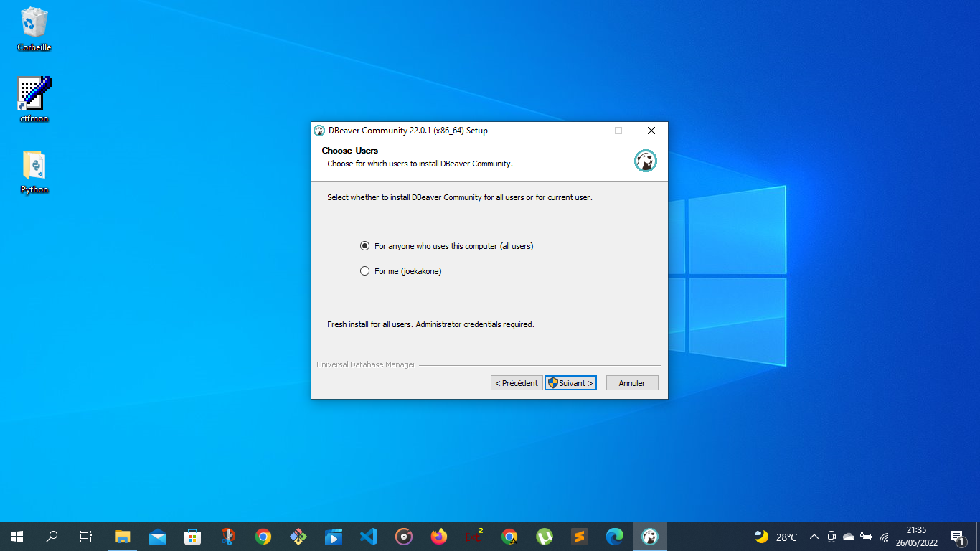The image size is (980, 551).
Task: Select the ctfmon desktop shortcut
Action: (x=34, y=100)
